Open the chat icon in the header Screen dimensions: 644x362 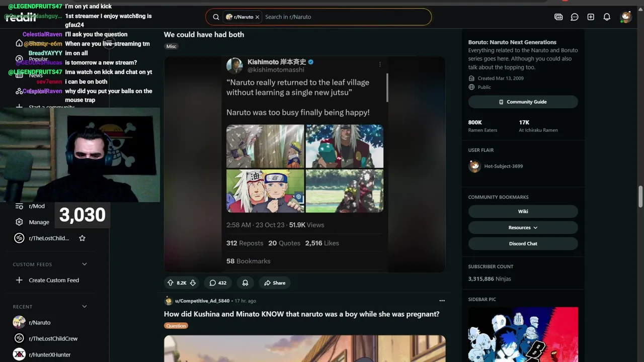coord(575,17)
